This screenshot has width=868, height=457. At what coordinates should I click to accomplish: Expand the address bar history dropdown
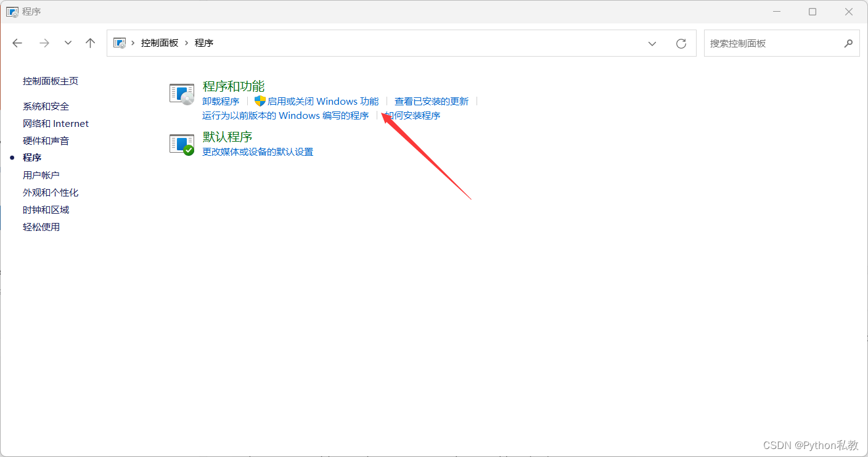coord(652,44)
